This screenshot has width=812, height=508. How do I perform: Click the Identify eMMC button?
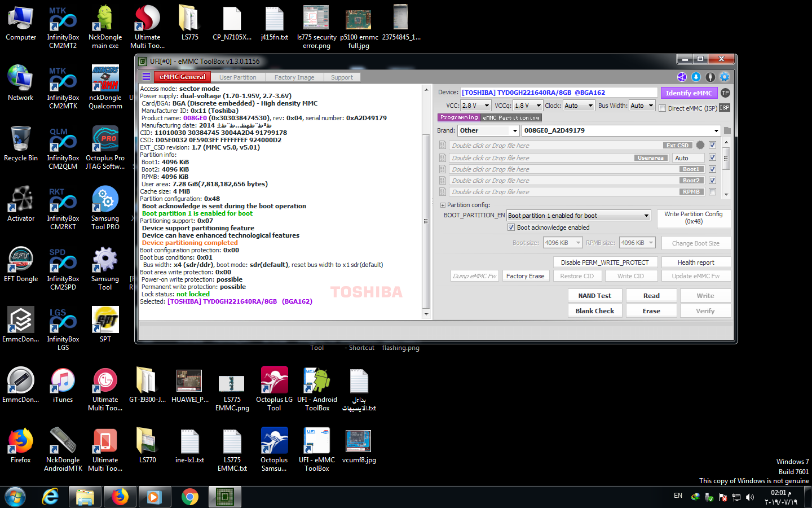(x=689, y=93)
